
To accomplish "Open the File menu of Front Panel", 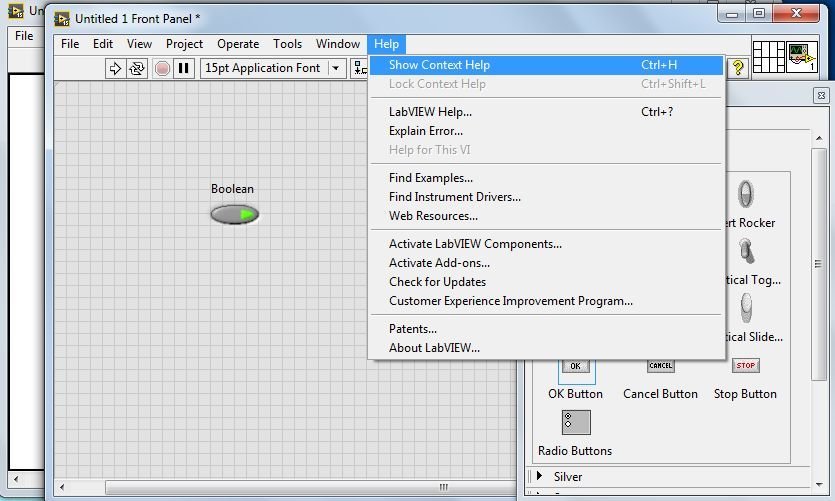I will click(70, 44).
